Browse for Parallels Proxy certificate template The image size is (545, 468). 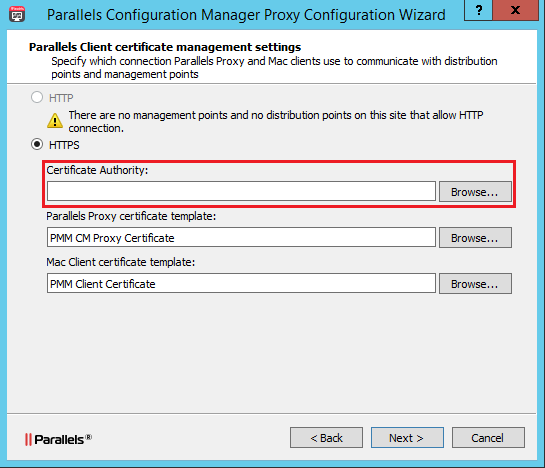(x=475, y=238)
